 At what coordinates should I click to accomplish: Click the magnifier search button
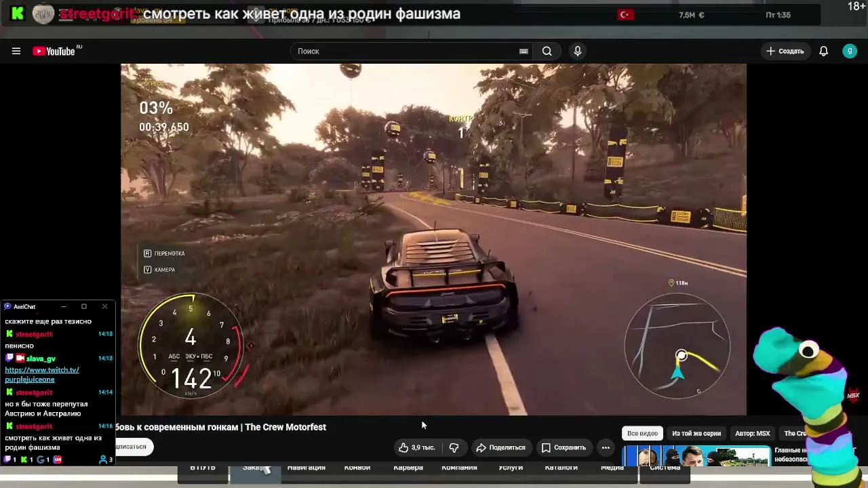click(547, 51)
